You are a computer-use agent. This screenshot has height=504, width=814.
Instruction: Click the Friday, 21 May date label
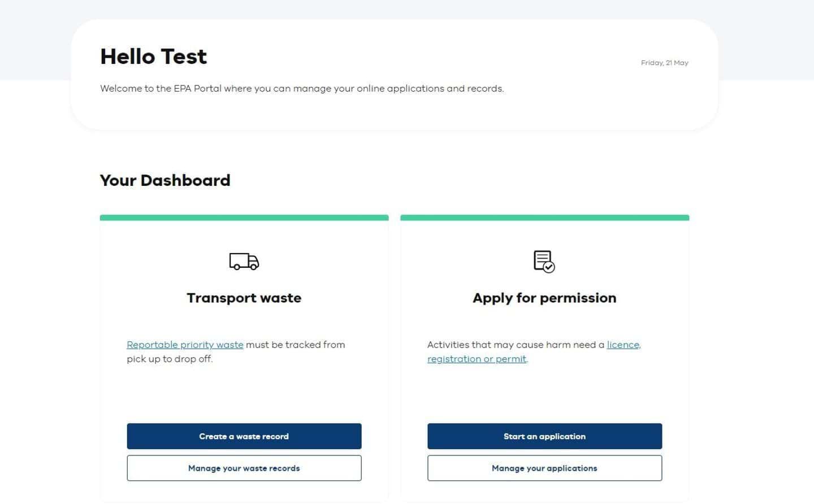pos(664,63)
